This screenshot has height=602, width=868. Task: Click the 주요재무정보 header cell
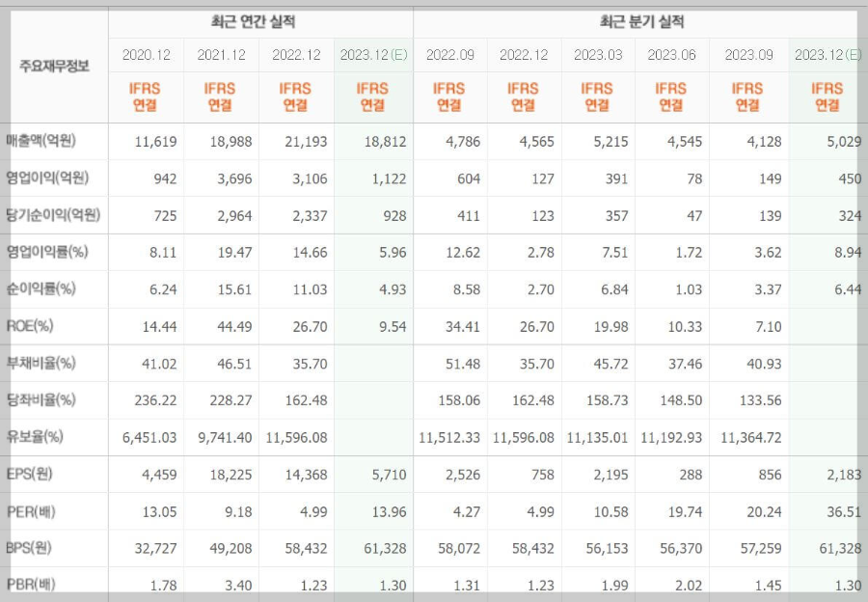click(x=54, y=67)
